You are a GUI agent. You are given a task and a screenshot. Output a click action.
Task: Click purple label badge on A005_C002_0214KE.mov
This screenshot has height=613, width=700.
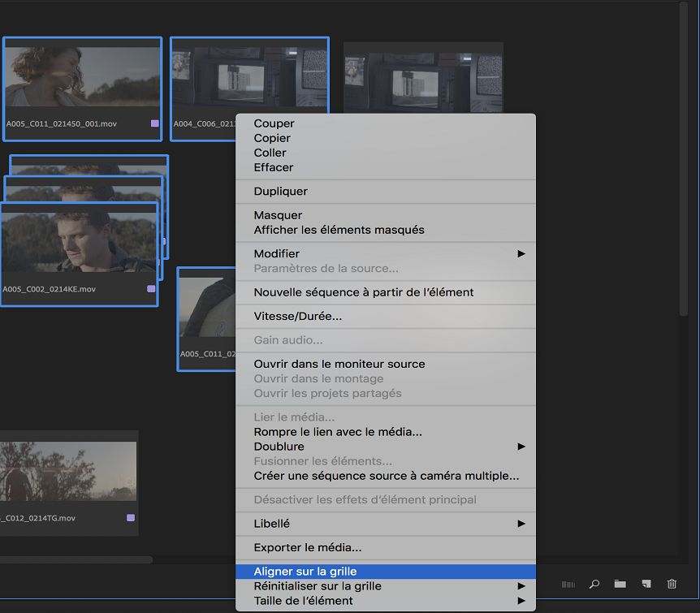[x=150, y=289]
